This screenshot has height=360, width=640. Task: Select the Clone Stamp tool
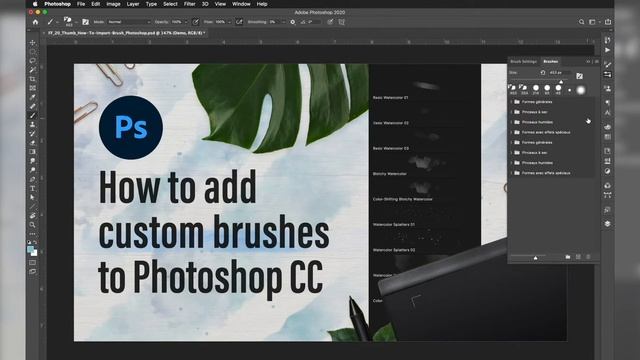[32, 124]
